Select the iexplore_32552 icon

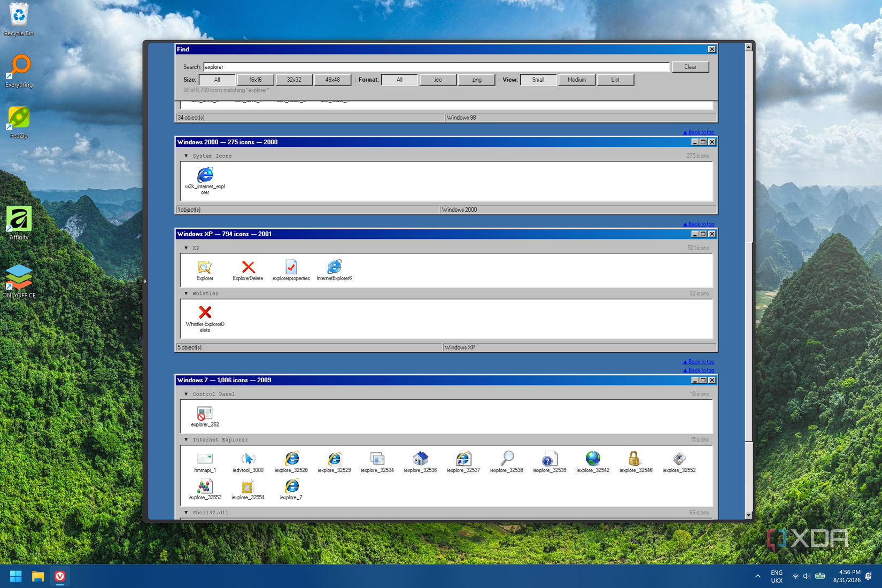679,462
